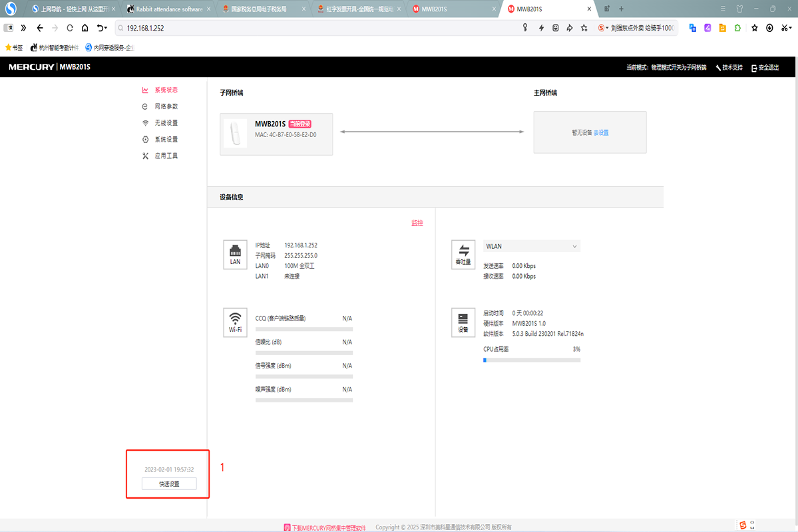Open the browser main menu icon
The width and height of the screenshot is (798, 532).
(723, 9)
